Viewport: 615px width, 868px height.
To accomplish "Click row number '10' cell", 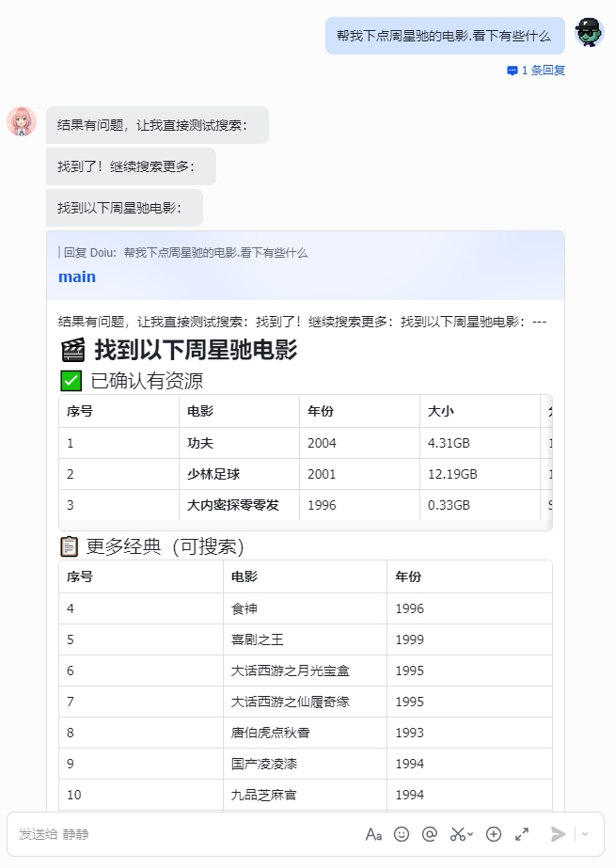I will [x=141, y=795].
